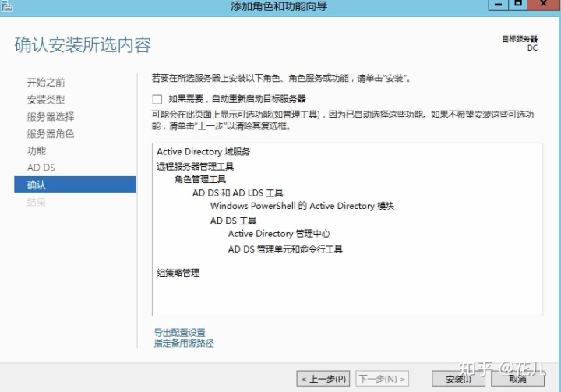Select the AD DS 和 AD LDS 工具 entry
The height and width of the screenshot is (392, 561).
pyautogui.click(x=238, y=193)
